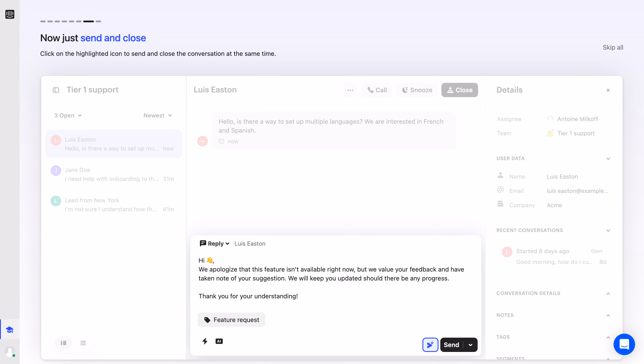Open the graduation cap onboarding icon
Screen dimensions: 644x364
(10, 330)
